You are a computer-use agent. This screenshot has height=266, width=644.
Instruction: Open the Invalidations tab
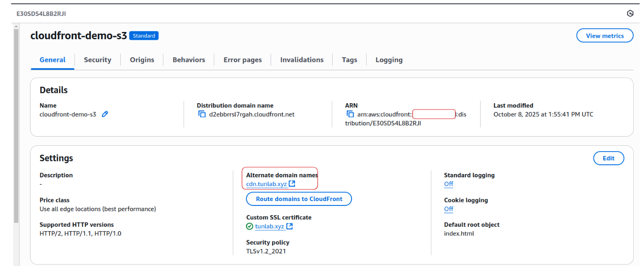[302, 60]
